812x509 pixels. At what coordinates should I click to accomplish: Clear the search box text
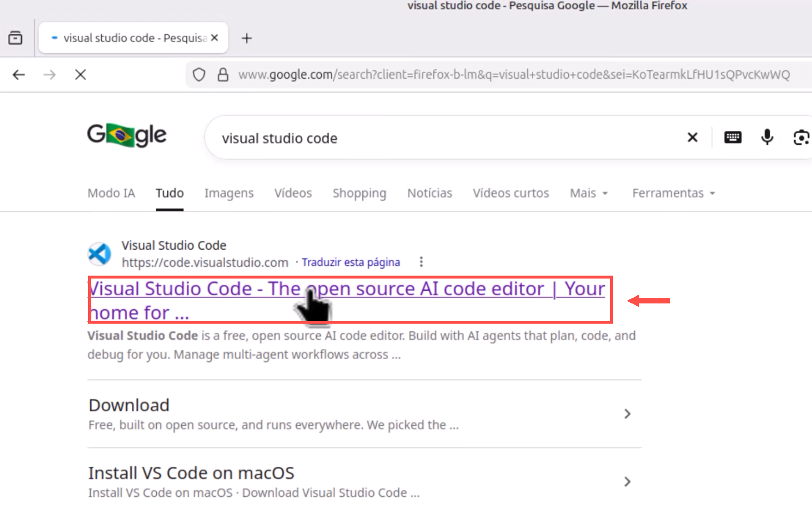point(692,137)
